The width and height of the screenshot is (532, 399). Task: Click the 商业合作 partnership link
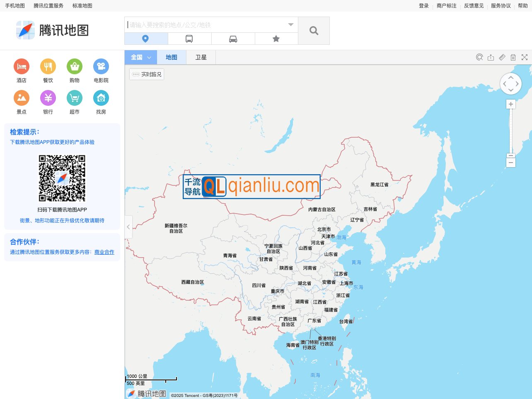pyautogui.click(x=104, y=252)
